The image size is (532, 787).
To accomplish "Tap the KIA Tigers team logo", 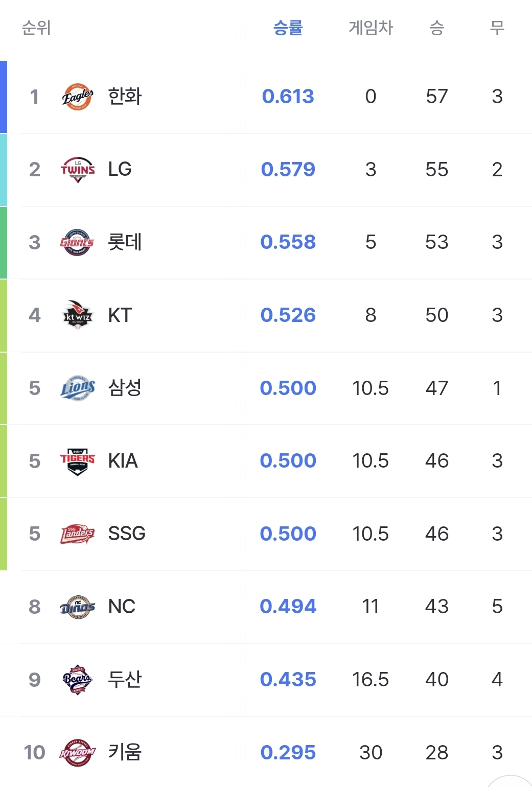I will (78, 461).
